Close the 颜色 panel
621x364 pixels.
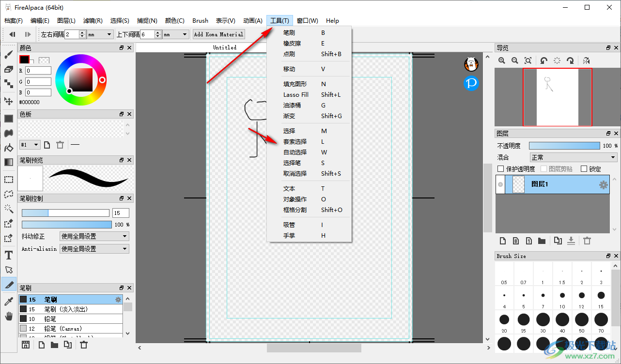[x=129, y=48]
